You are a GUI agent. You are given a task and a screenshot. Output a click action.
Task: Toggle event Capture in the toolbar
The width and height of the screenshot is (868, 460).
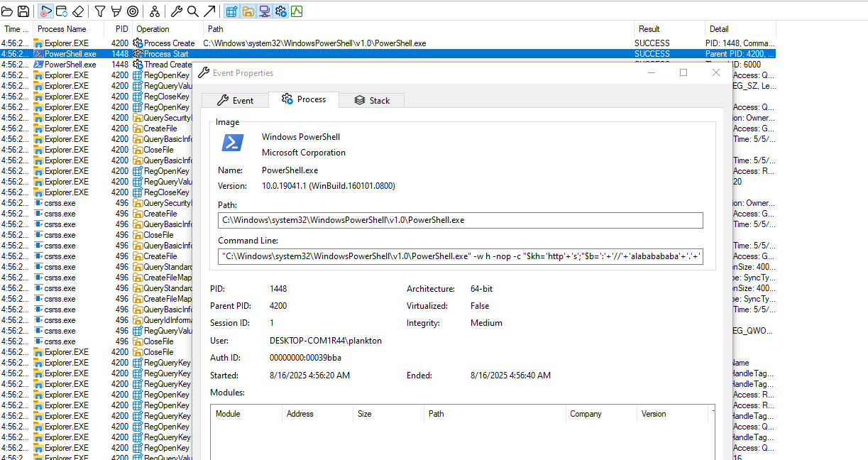pos(45,11)
